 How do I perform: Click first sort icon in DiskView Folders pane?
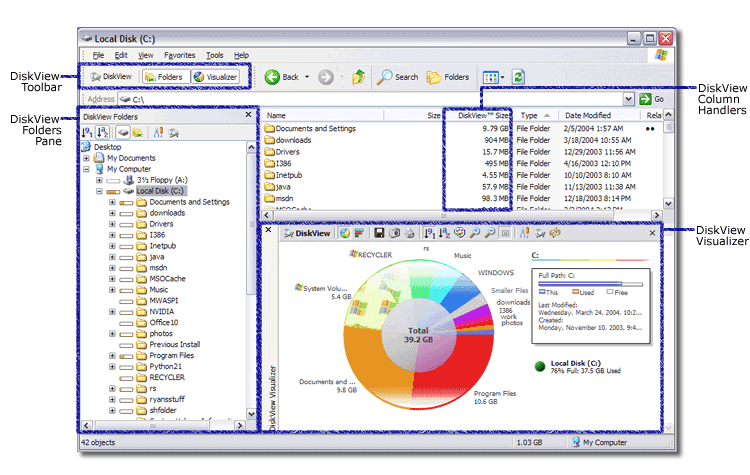coord(87,132)
